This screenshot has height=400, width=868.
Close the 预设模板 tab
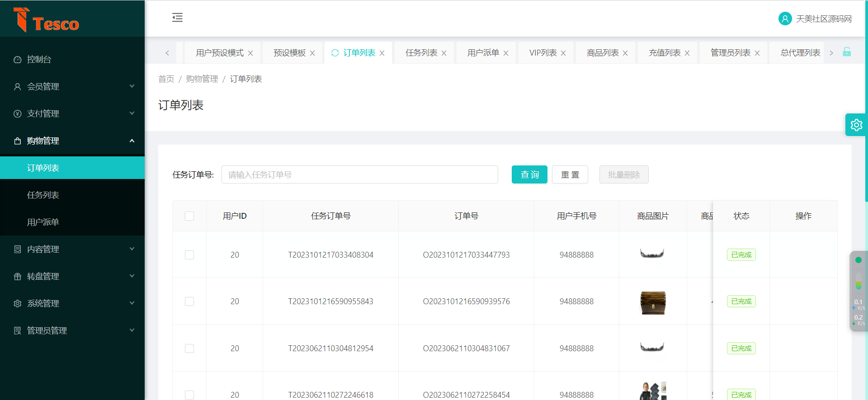pyautogui.click(x=312, y=53)
